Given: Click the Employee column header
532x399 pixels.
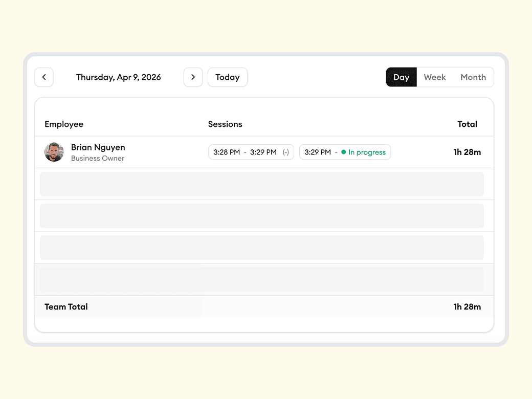Looking at the screenshot, I should [x=64, y=124].
